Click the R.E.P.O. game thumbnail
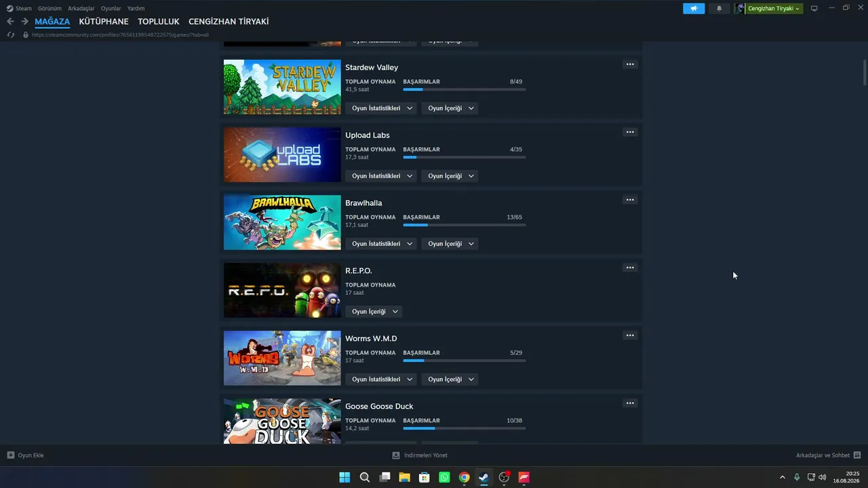The width and height of the screenshot is (868, 488). coord(282,291)
